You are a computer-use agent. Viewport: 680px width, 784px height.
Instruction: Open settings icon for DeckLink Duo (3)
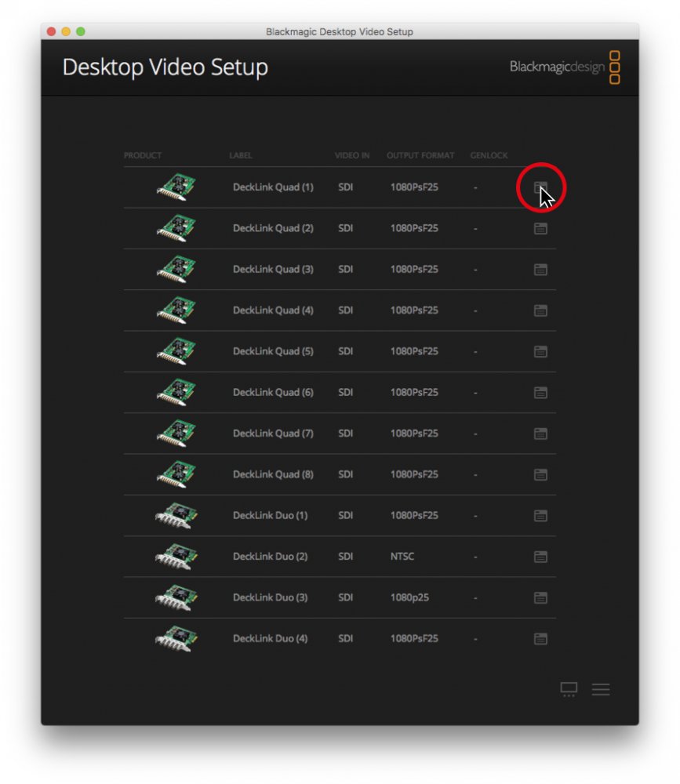(540, 597)
